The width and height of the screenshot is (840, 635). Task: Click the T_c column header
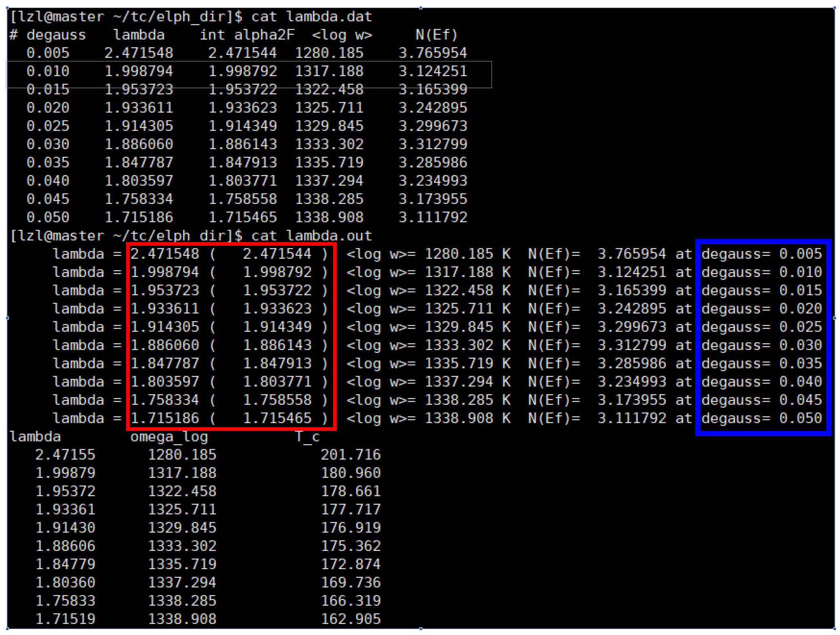tap(307, 437)
